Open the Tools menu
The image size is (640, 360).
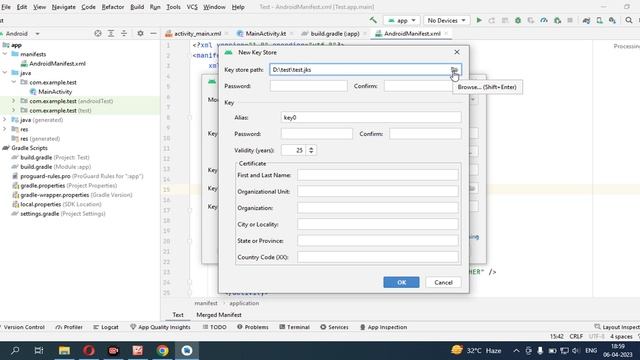[173, 7]
